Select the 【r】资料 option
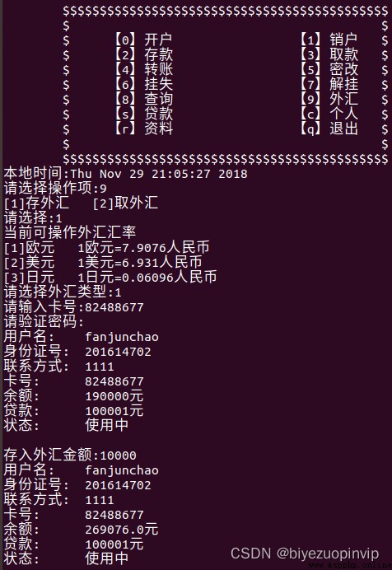This screenshot has height=570, width=392. tap(143, 128)
